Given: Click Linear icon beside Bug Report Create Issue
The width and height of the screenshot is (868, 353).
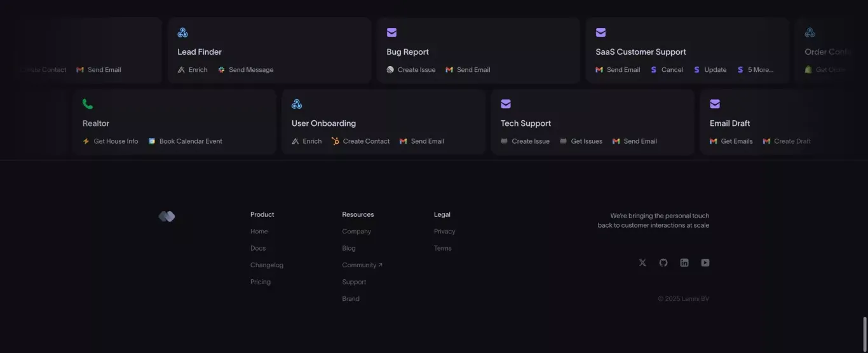Looking at the screenshot, I should 390,70.
